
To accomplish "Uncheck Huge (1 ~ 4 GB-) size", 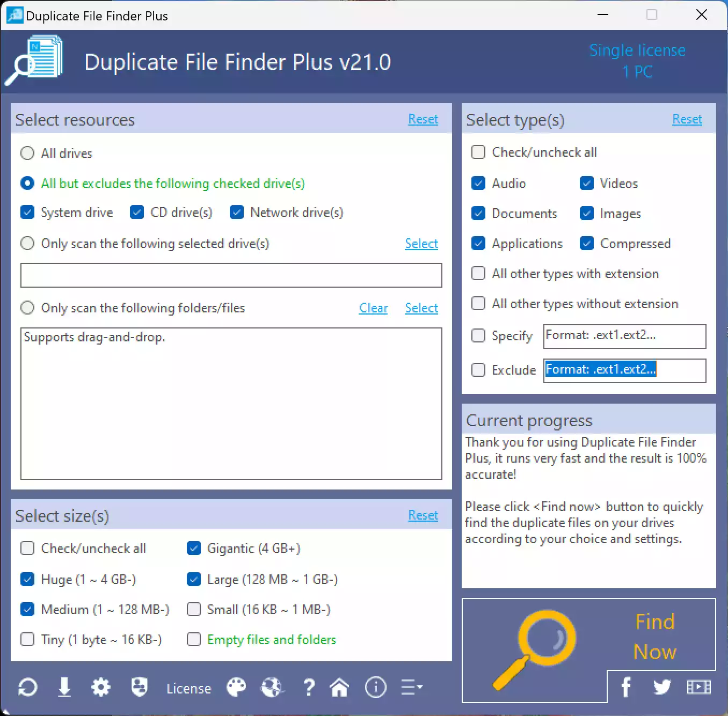I will tap(27, 580).
